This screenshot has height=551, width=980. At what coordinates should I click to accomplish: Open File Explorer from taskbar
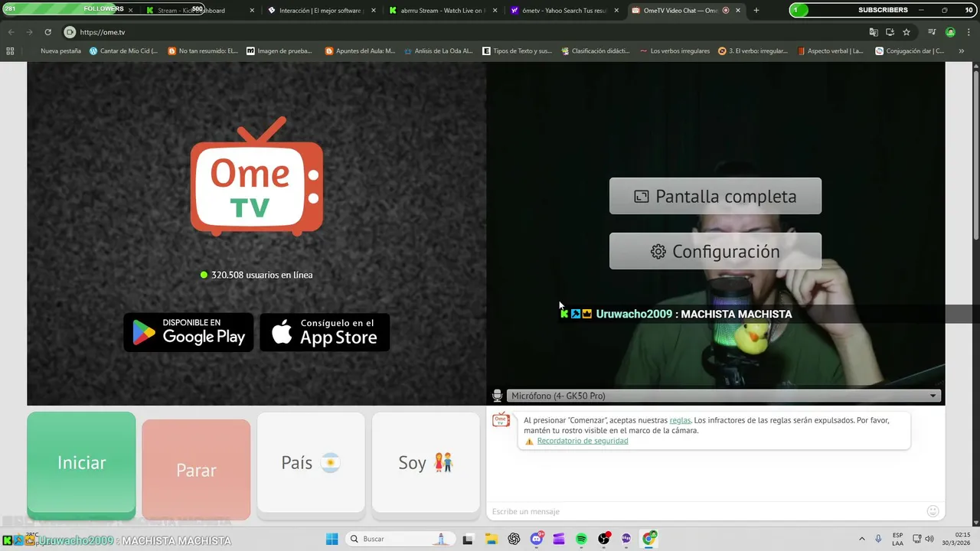coord(491,539)
